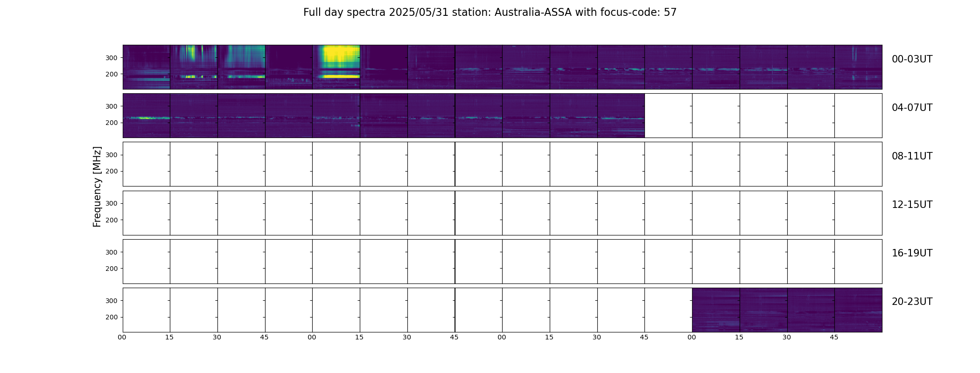Viewport: 980px width, 373px height.
Task: Open the last filled spectrum panel in 04-07UT row
Action: pos(621,116)
